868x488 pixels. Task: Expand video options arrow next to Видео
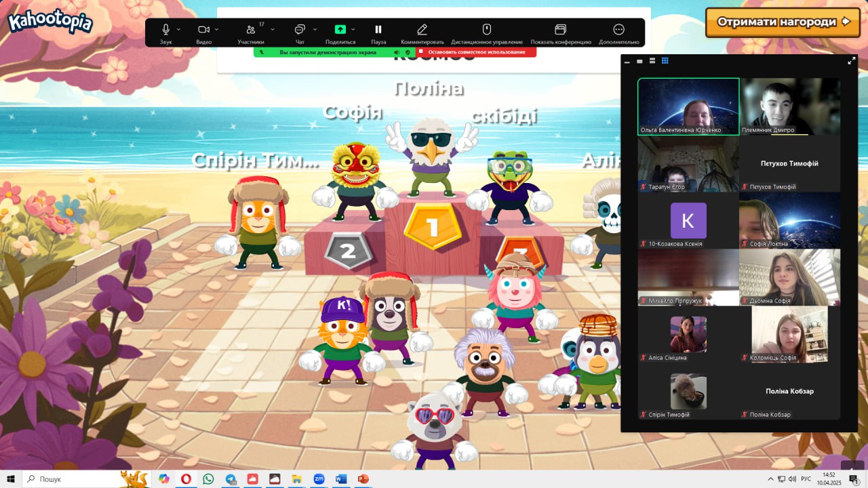217,30
